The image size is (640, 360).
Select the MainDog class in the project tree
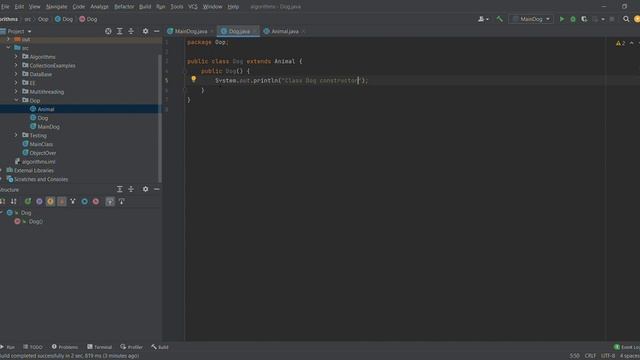tap(48, 127)
